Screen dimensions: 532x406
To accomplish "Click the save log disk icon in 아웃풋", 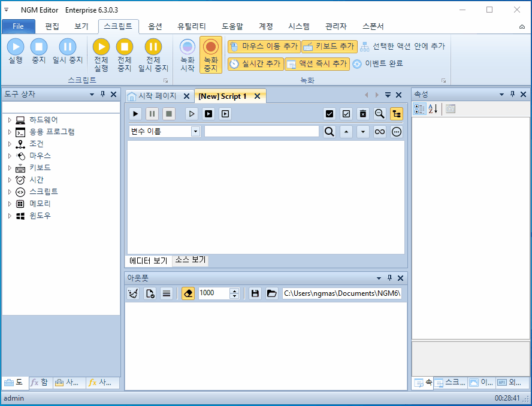I will (255, 293).
